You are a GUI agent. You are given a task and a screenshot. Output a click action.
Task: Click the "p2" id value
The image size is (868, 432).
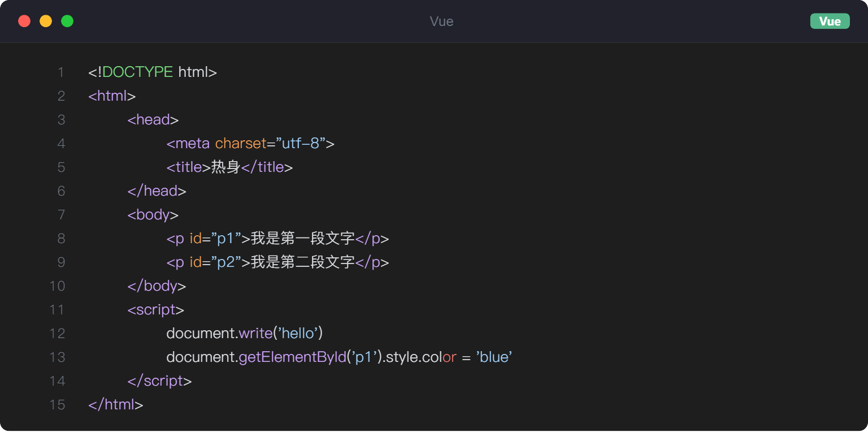coord(226,262)
